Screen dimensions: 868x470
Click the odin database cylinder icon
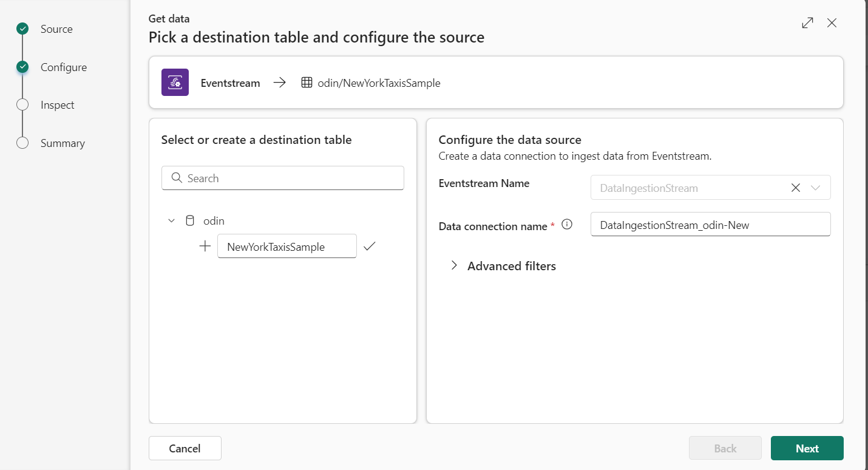click(x=190, y=221)
